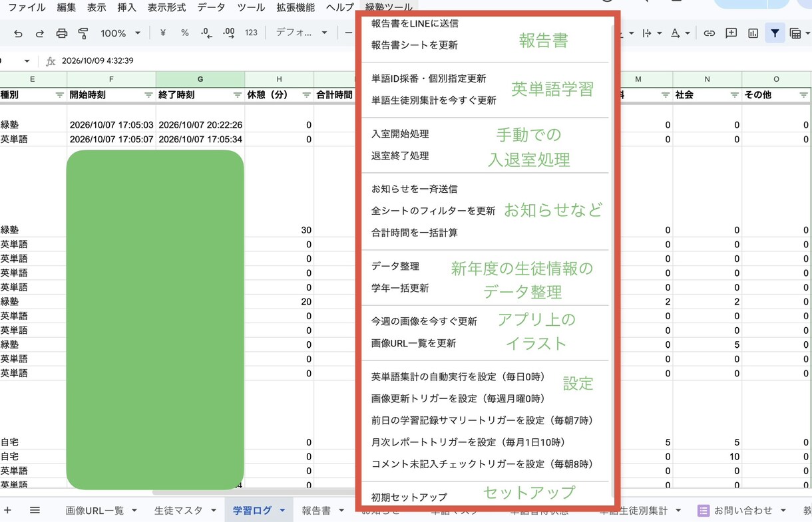Click the add comment icon
Screen dimensions: 812x522
coord(731,33)
